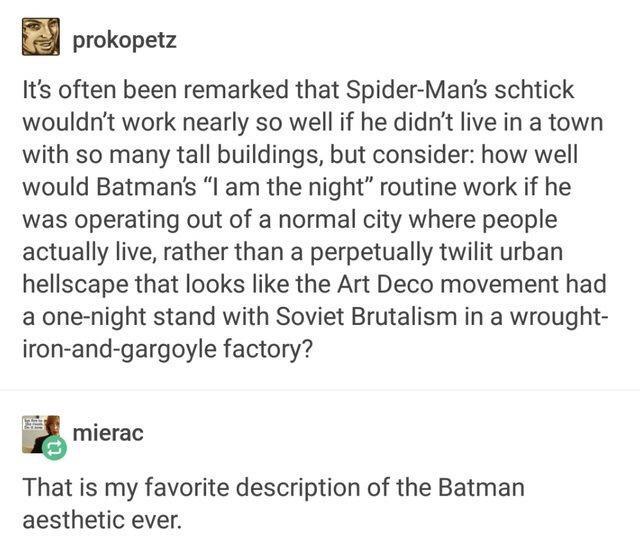The height and width of the screenshot is (549, 640).
Task: Visit the prokopetz username link
Action: click(124, 41)
